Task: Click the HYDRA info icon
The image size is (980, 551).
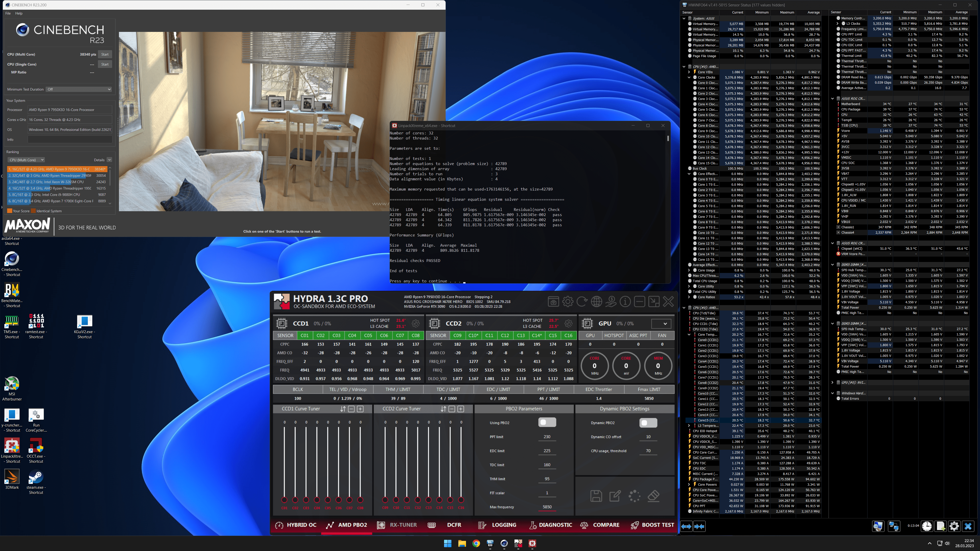Action: coord(625,302)
